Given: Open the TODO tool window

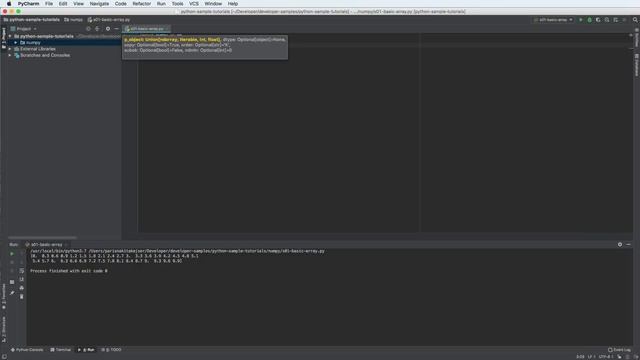Looking at the screenshot, I should 111,350.
